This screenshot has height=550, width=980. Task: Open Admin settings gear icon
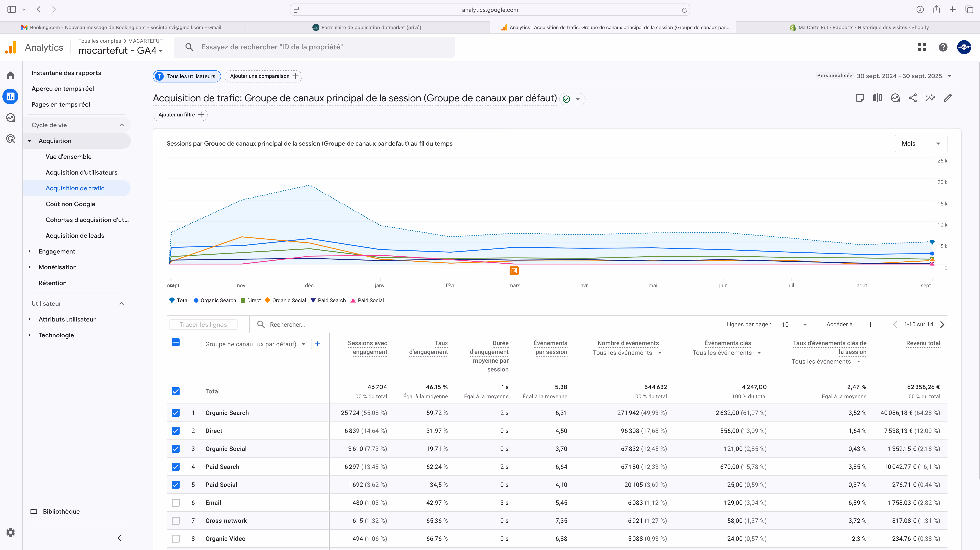tap(11, 532)
